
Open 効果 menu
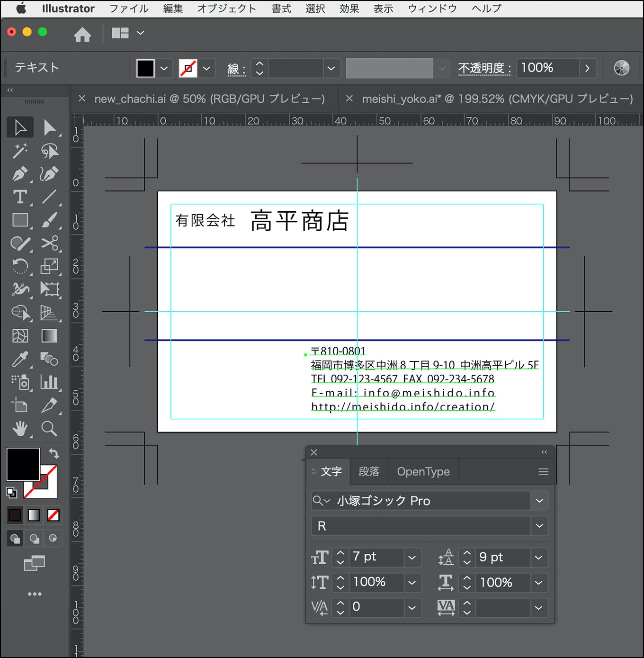(349, 9)
